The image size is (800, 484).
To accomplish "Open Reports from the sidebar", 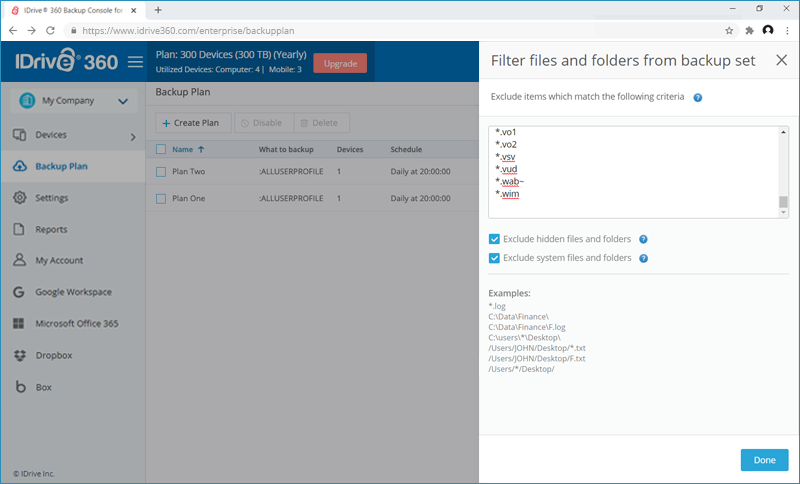I will point(51,229).
